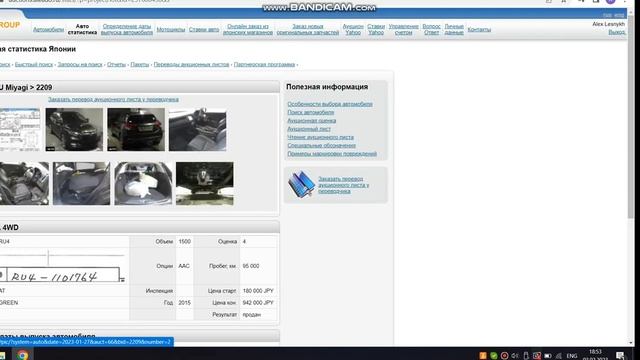This screenshot has height=360, width=640.
Task: Open the rear view car photo
Action: 136,129
